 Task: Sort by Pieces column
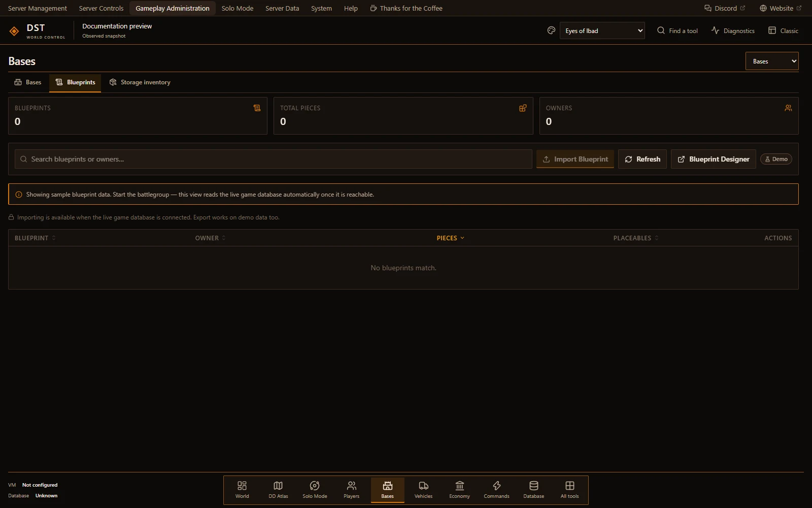[x=450, y=238]
